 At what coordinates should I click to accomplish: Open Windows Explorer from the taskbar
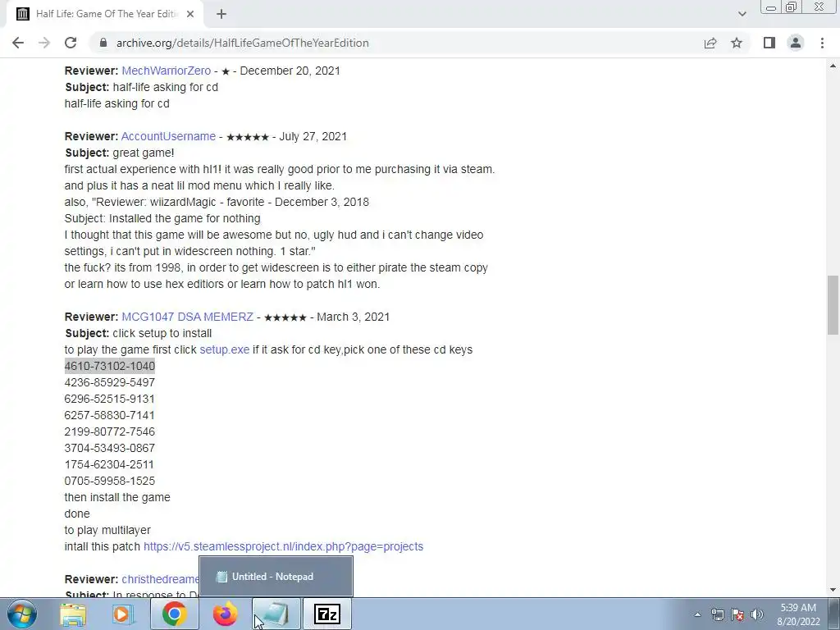(73, 614)
